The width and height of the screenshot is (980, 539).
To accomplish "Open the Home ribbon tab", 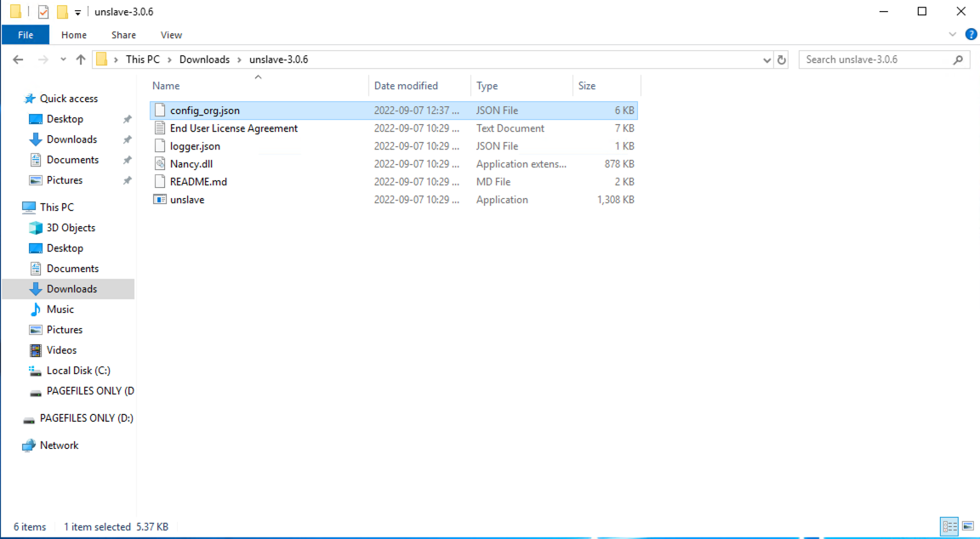I will [x=74, y=35].
